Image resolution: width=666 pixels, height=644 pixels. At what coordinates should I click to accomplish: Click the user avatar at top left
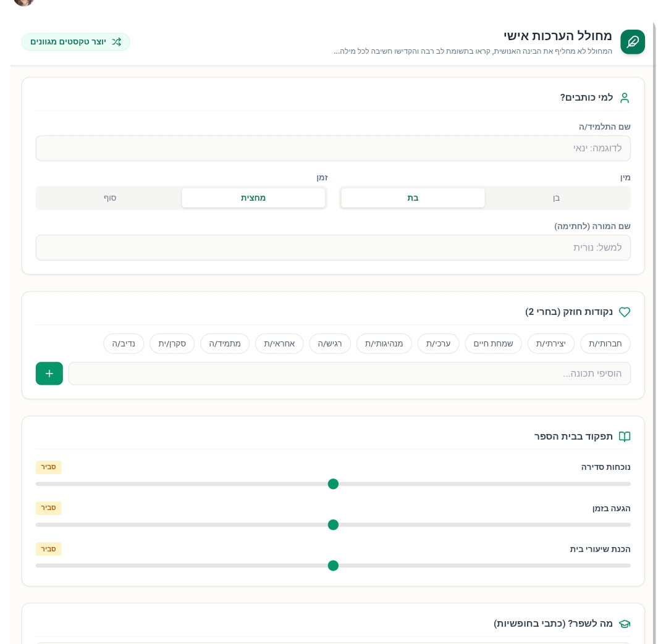[x=23, y=2]
